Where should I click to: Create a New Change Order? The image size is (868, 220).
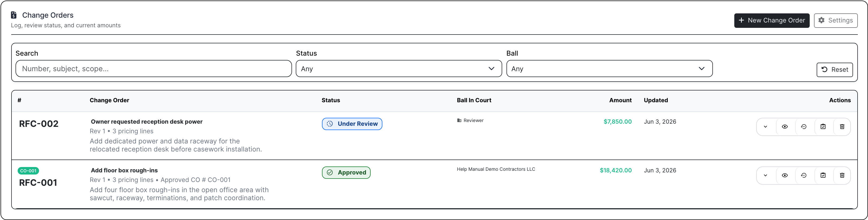(772, 20)
